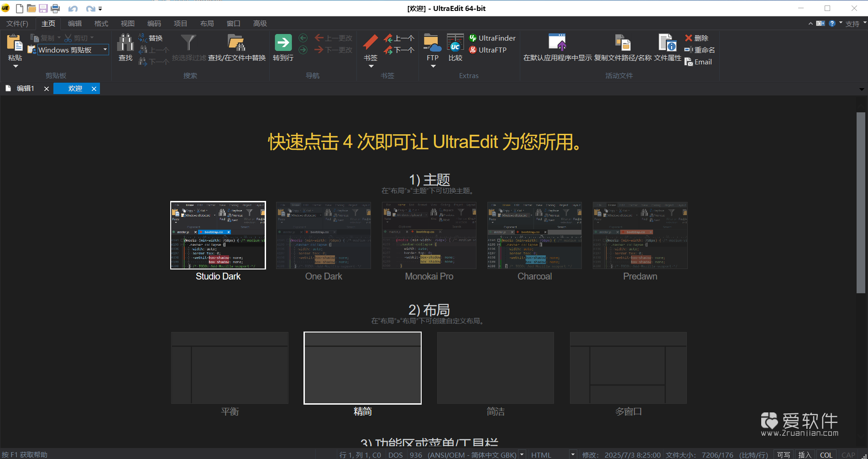Open encoding dropdown after GBK in status bar
Viewport: 868px width, 459px height.
click(523, 454)
